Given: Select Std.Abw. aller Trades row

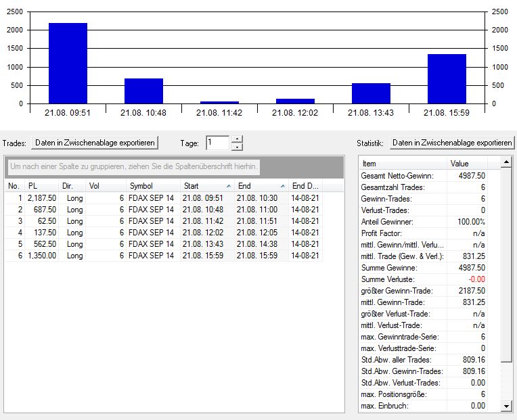Looking at the screenshot, I should 424,360.
